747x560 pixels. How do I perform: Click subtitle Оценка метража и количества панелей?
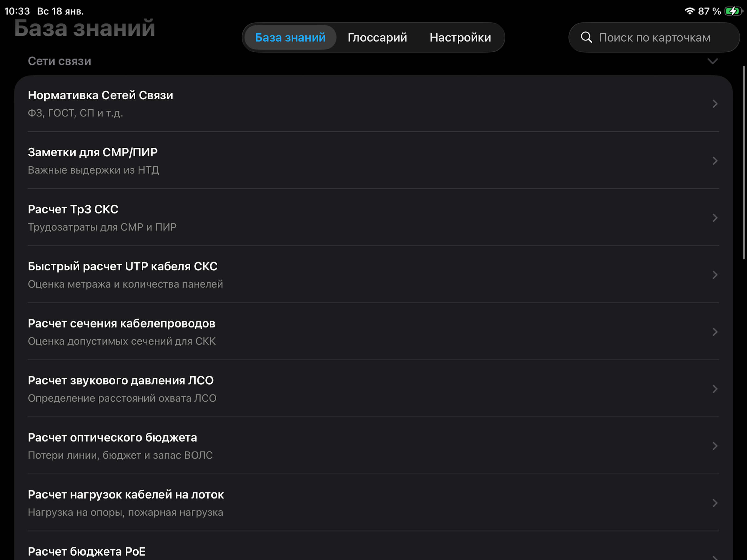(x=125, y=284)
